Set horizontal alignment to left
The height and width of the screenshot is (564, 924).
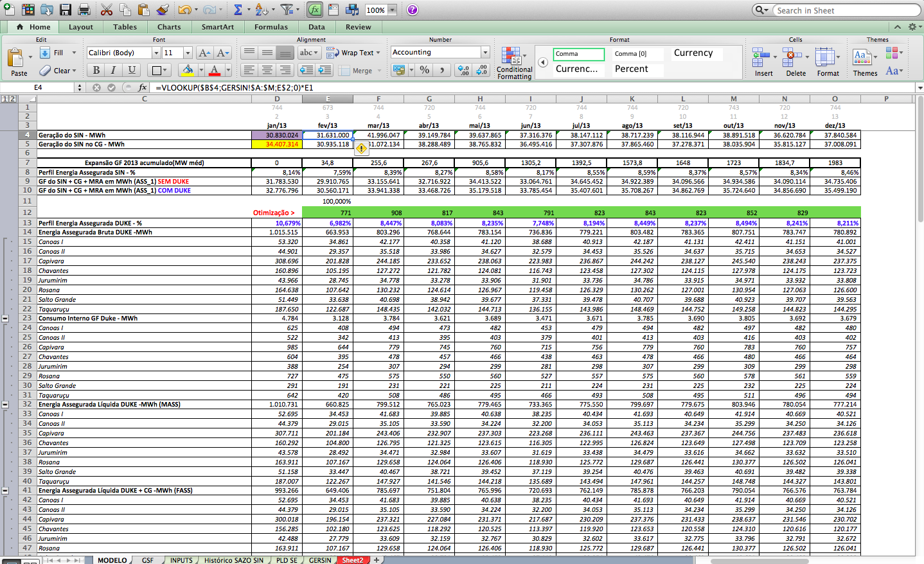tap(249, 70)
